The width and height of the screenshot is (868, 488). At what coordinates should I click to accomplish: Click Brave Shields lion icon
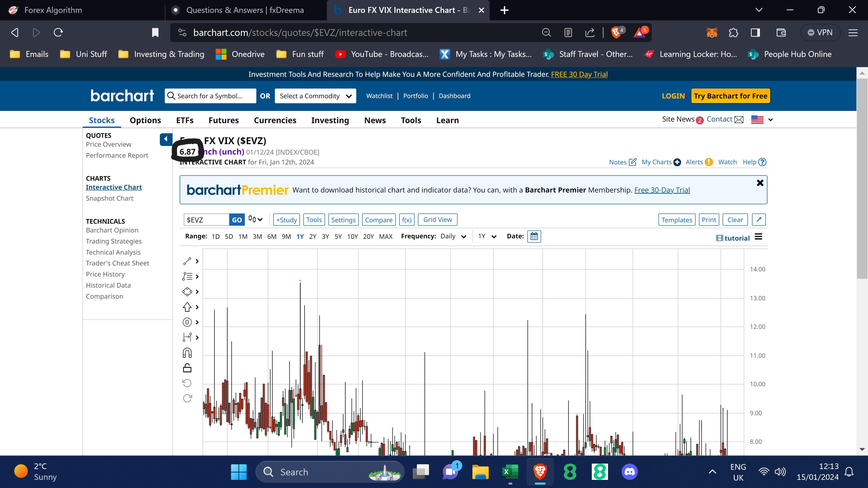pos(616,33)
